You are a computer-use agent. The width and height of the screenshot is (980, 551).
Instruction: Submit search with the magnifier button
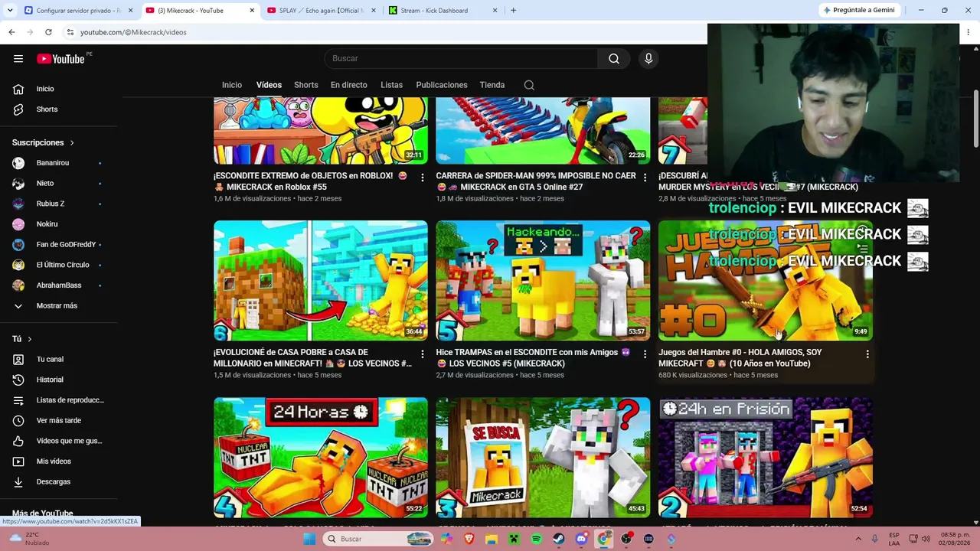pyautogui.click(x=614, y=59)
